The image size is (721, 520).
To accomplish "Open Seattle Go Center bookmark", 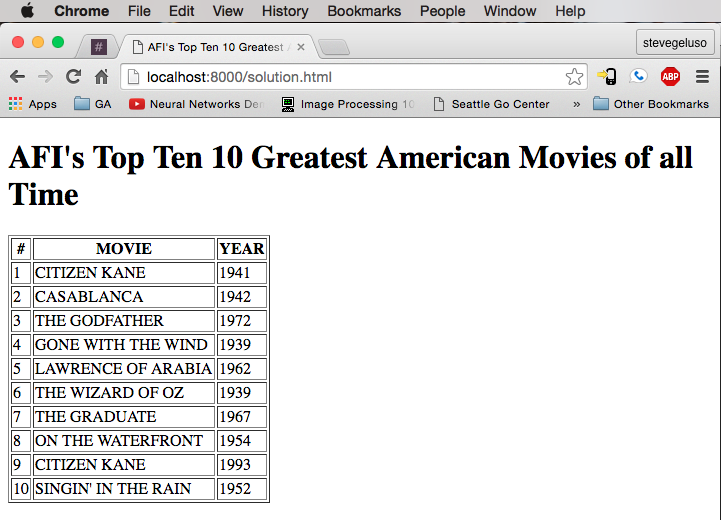I will [x=492, y=104].
